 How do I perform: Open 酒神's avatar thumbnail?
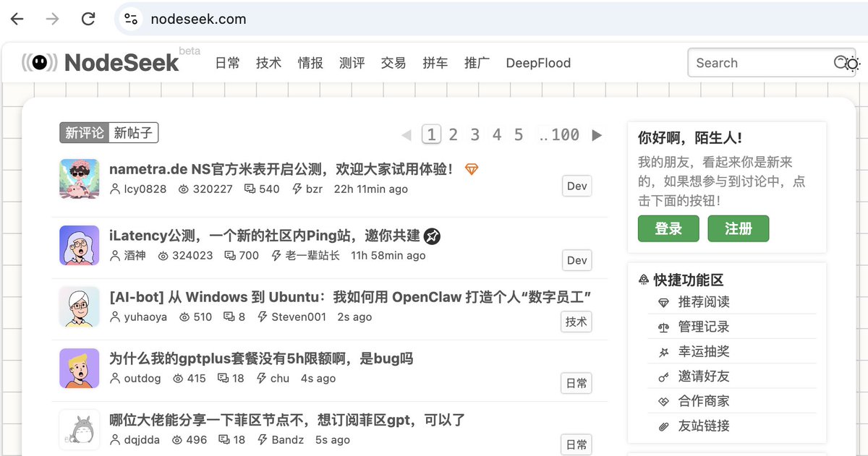tap(79, 245)
